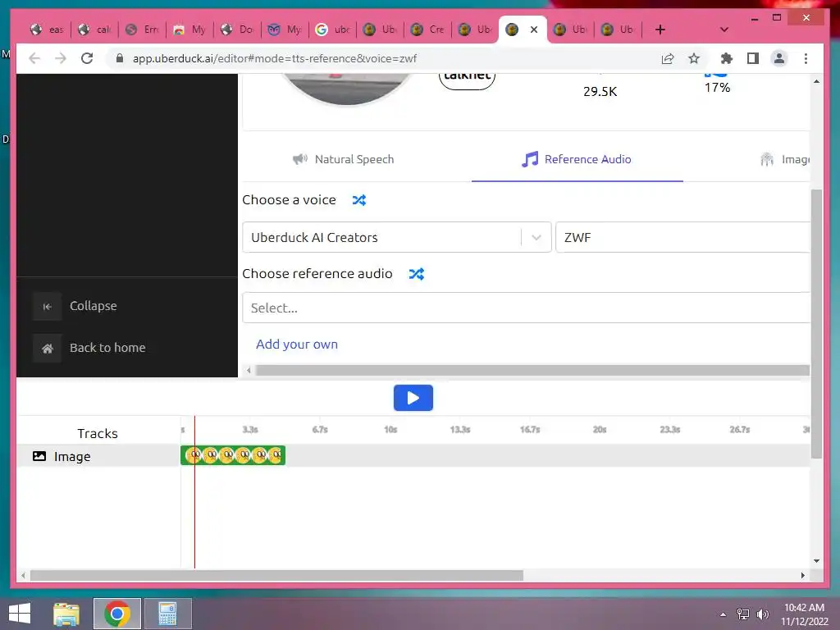Click the page vertical scrollbar thumb

[x=816, y=323]
